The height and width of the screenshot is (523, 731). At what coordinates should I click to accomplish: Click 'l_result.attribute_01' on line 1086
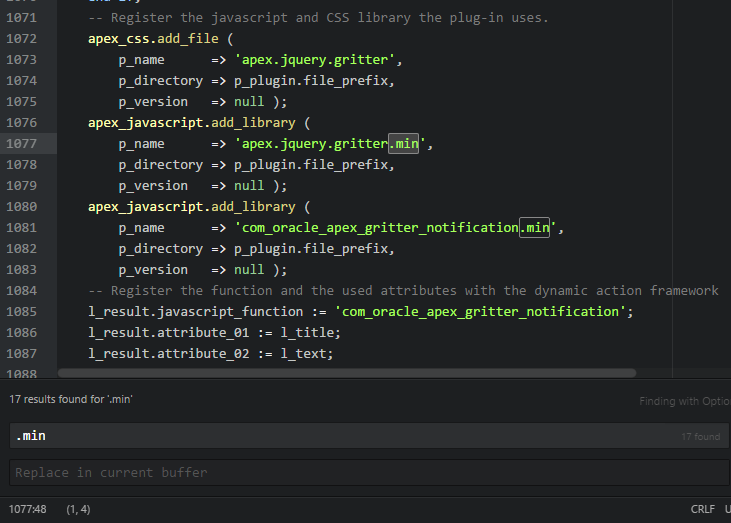point(169,332)
